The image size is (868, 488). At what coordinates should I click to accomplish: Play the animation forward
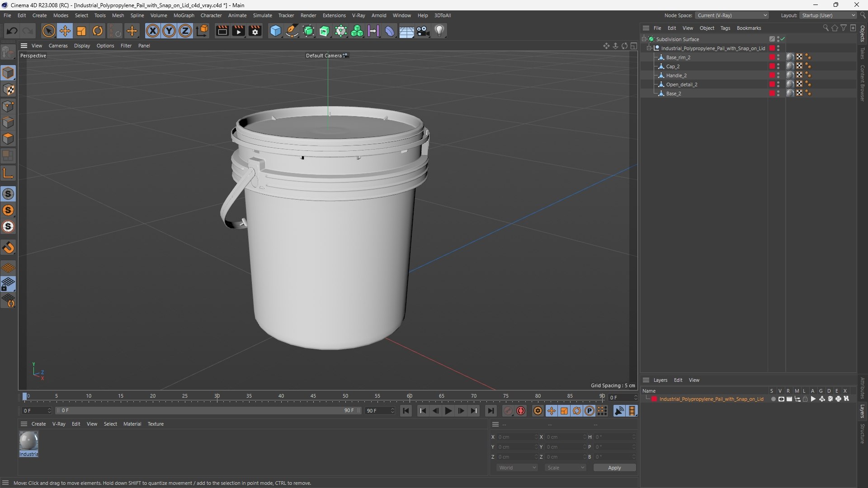click(x=448, y=411)
